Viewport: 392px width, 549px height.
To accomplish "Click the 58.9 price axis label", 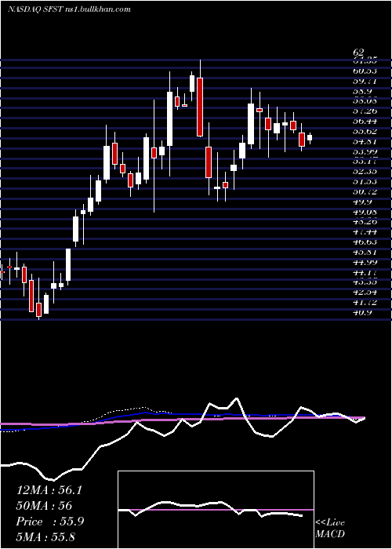I will coord(362,92).
